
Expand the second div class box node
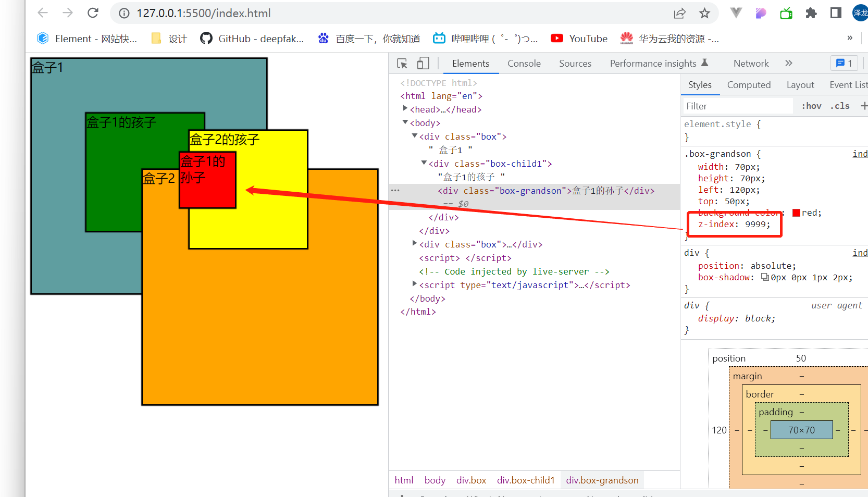click(x=415, y=243)
